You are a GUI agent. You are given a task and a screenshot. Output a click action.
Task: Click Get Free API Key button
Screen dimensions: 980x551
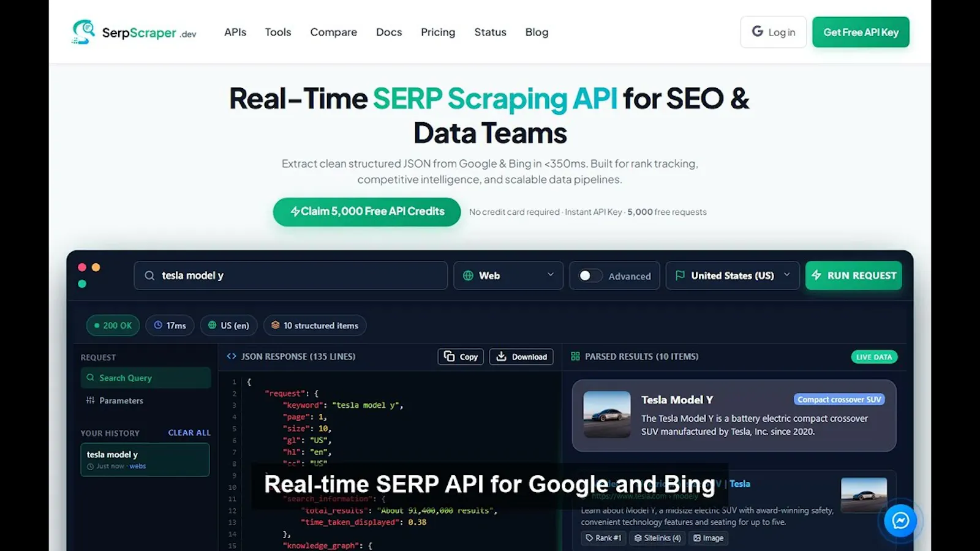tap(861, 32)
